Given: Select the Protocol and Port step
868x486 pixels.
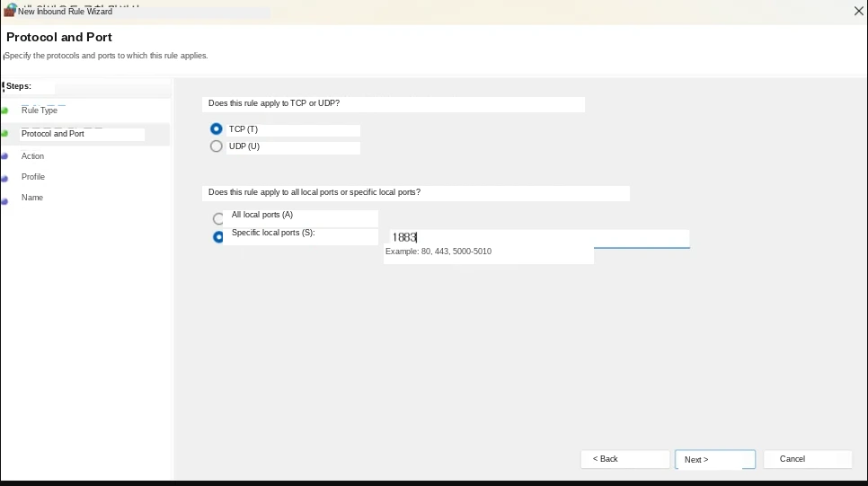Looking at the screenshot, I should pyautogui.click(x=53, y=133).
